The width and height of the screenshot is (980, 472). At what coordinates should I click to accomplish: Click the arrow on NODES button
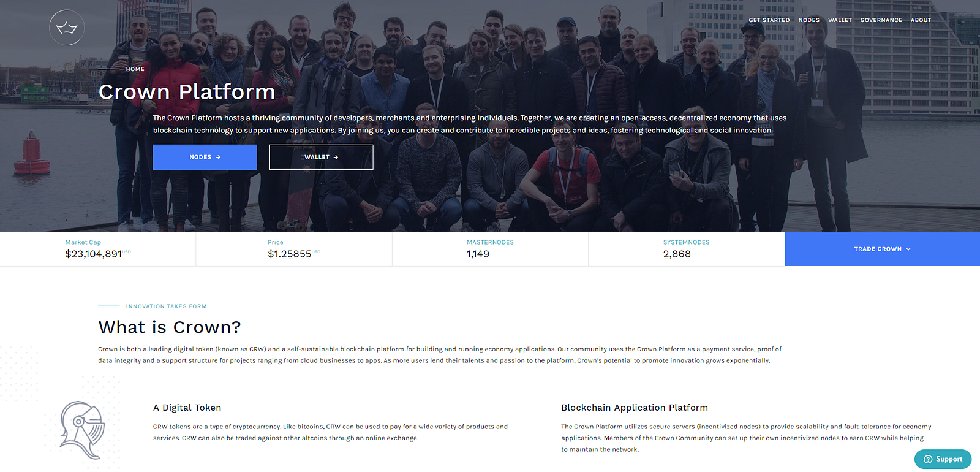coord(218,158)
